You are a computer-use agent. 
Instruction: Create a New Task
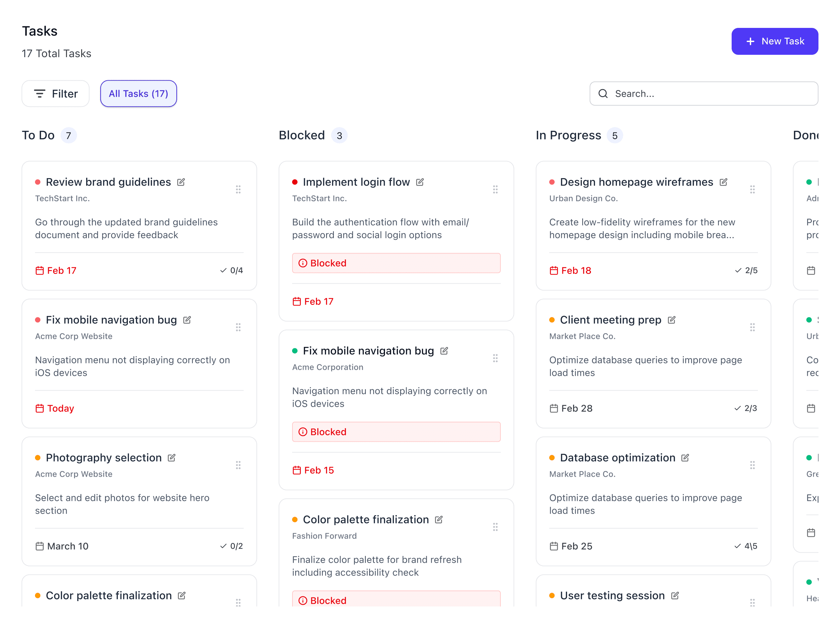[774, 41]
